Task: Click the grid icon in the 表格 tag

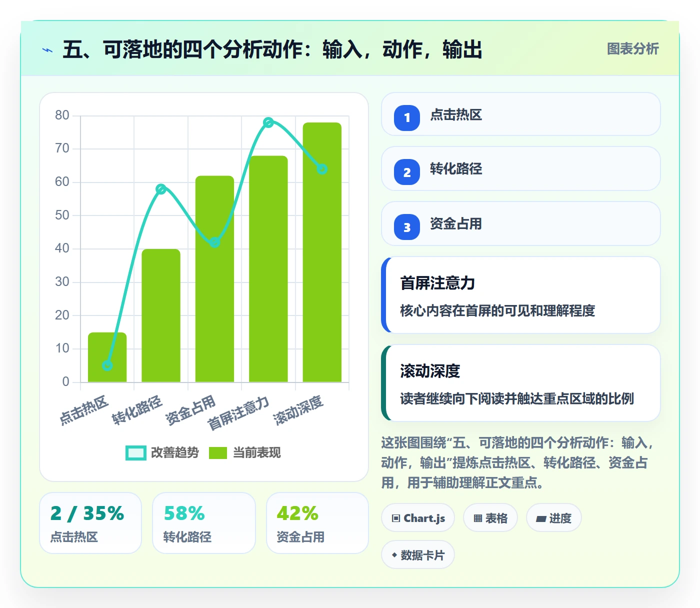Action: (478, 518)
